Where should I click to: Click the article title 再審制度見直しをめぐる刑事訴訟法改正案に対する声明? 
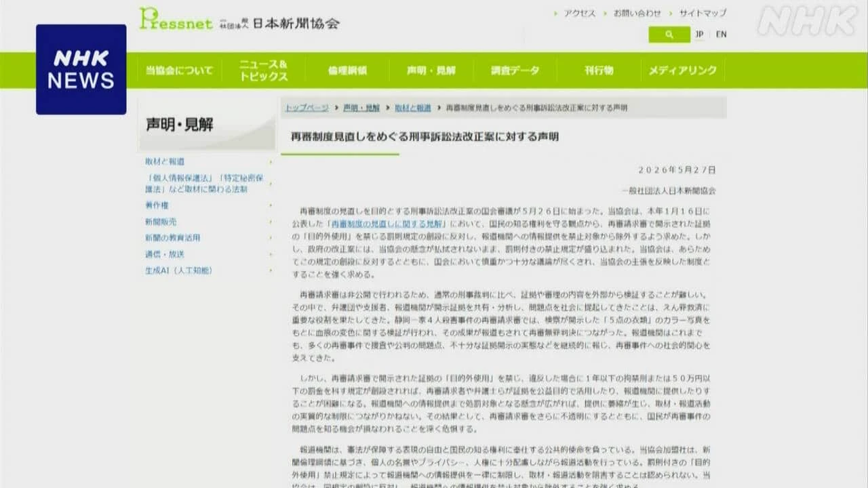425,136
